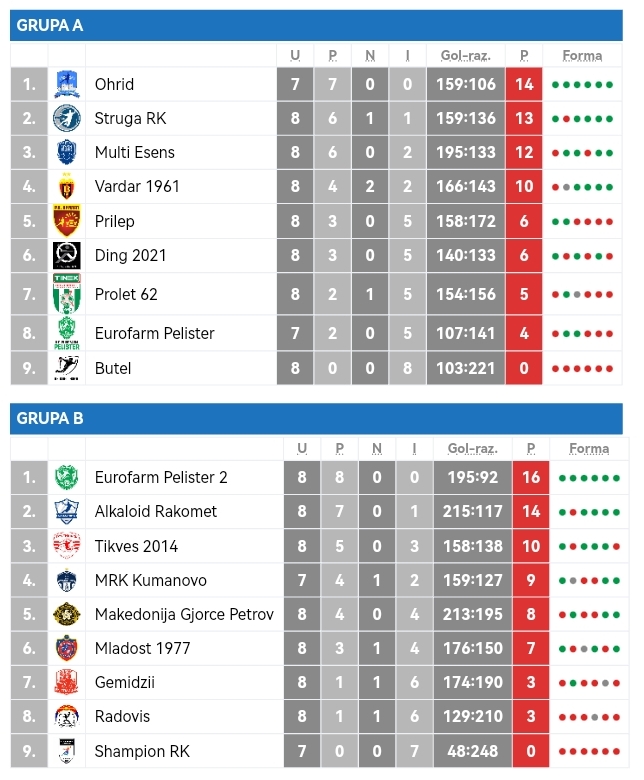Select the GRUPA A header tab
This screenshot has height=780, width=644.
(x=50, y=25)
